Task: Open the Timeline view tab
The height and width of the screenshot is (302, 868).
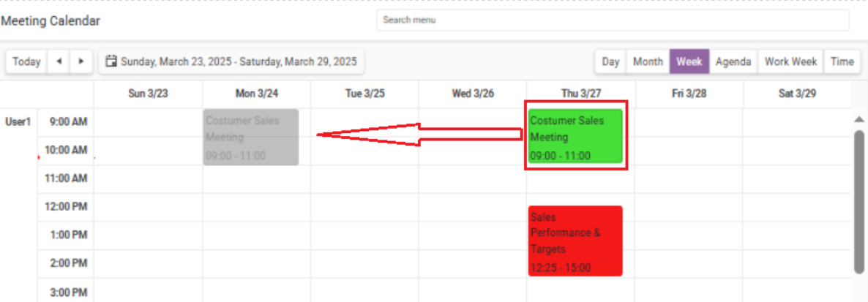Action: 842,61
